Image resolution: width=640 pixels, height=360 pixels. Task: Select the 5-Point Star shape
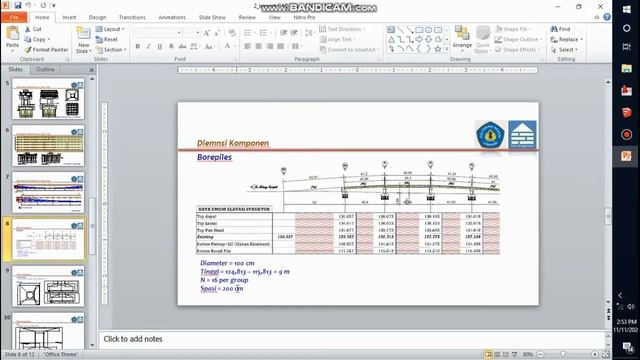click(x=438, y=49)
